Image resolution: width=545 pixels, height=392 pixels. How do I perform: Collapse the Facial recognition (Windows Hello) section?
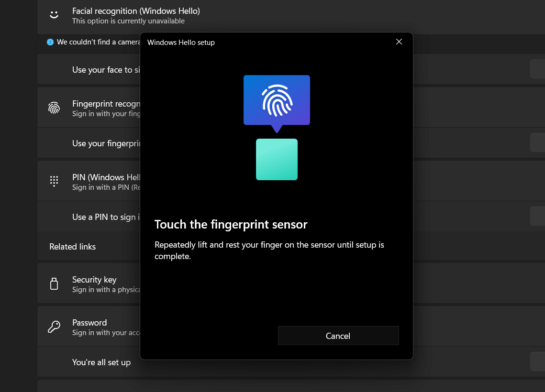tap(136, 11)
